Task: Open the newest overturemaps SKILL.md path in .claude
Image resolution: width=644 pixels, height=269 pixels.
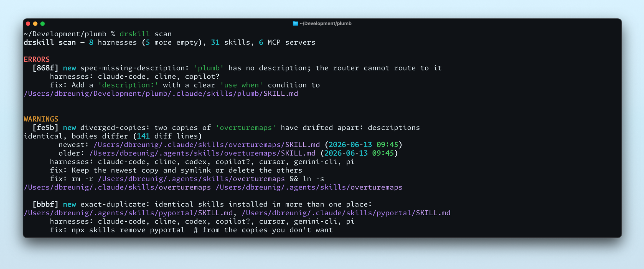Action: click(207, 145)
